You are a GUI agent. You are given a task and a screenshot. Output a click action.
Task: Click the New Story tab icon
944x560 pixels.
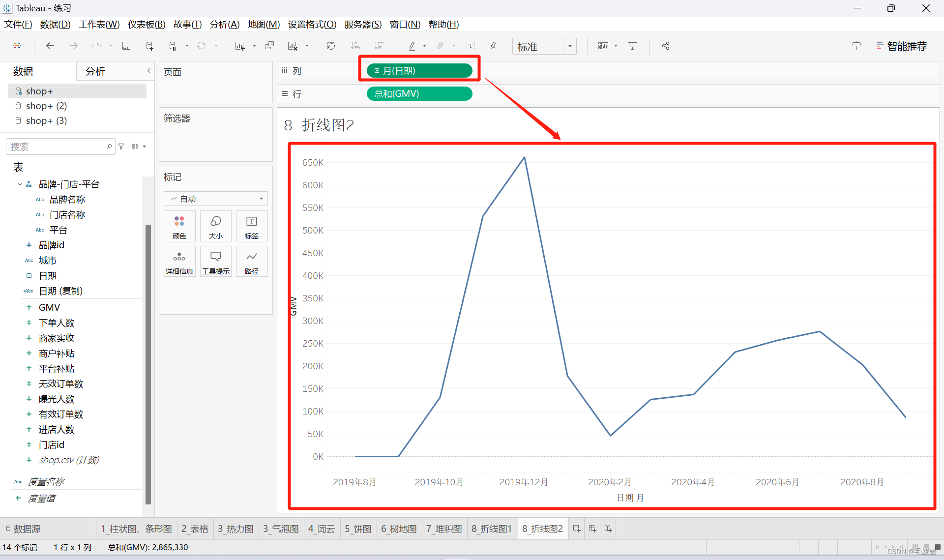click(x=608, y=529)
